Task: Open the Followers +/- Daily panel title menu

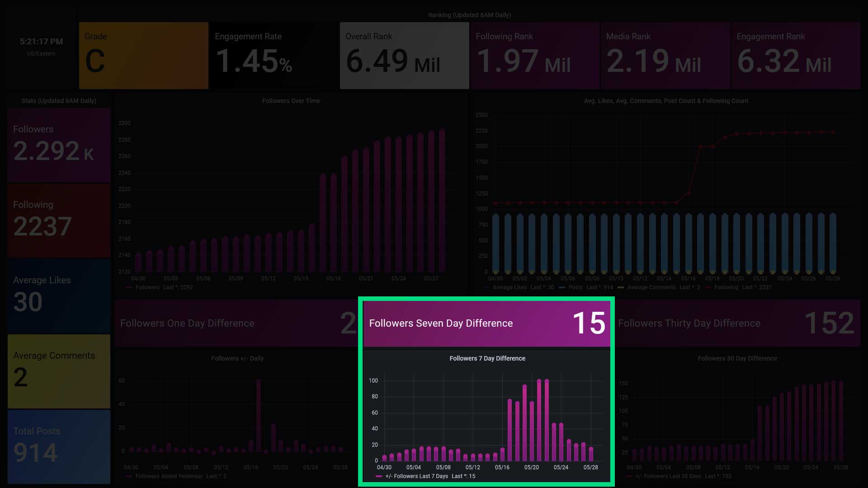Action: click(237, 358)
